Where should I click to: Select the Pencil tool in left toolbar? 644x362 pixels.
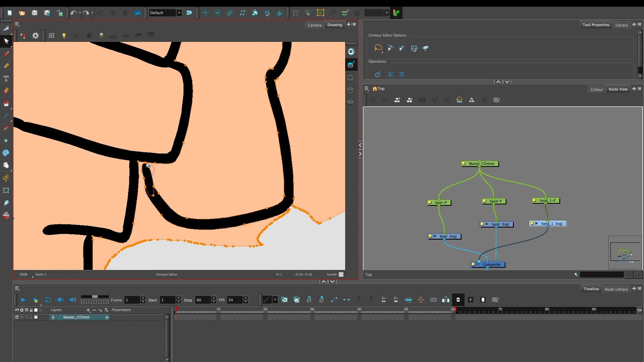coord(6,66)
